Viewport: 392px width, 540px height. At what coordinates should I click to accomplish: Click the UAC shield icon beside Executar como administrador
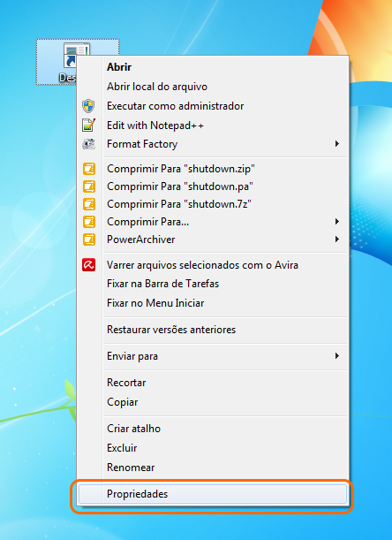click(88, 106)
